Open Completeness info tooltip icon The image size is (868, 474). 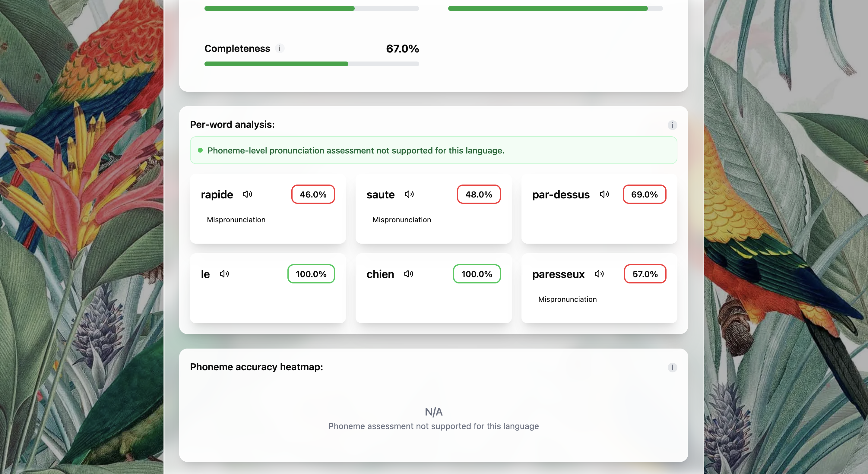click(280, 49)
